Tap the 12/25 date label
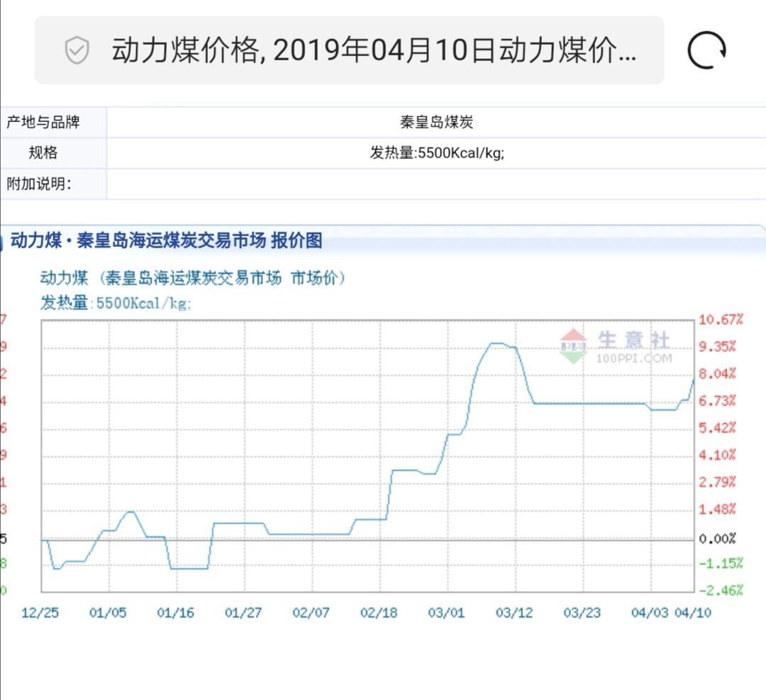Screen dimensions: 766x700 click(x=40, y=613)
